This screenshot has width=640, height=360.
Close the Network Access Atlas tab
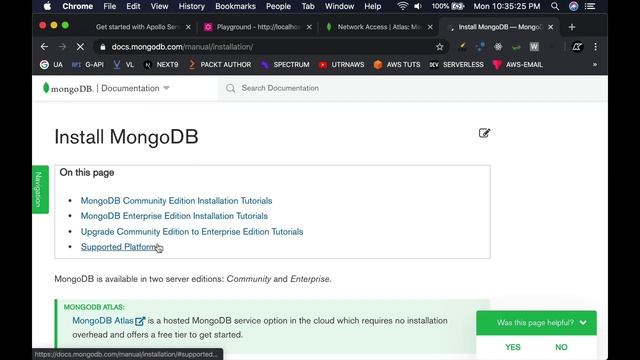430,27
